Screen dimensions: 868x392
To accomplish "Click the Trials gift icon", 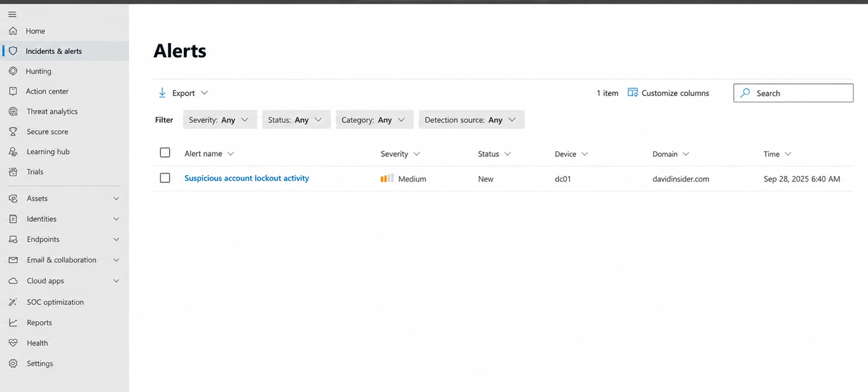I will 13,172.
